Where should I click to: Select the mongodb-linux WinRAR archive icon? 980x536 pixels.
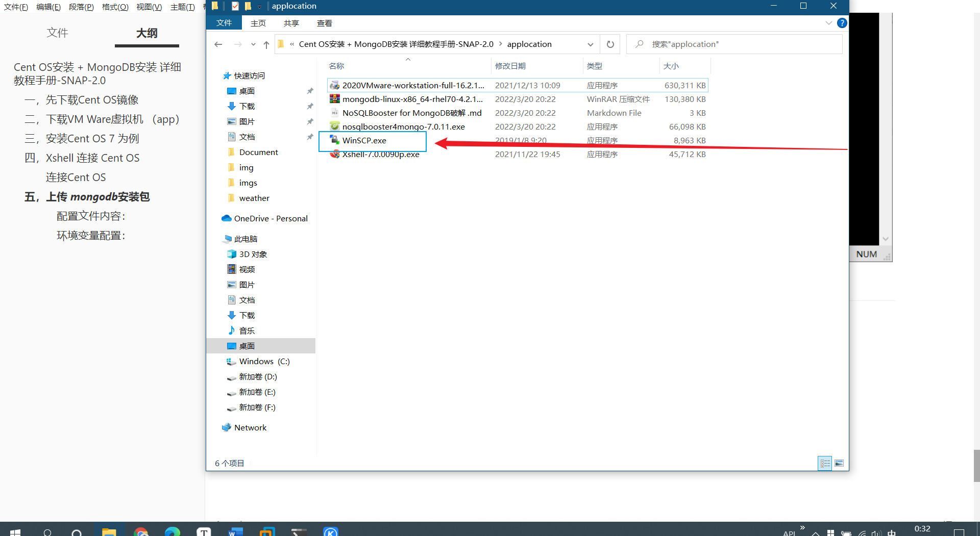click(x=334, y=99)
